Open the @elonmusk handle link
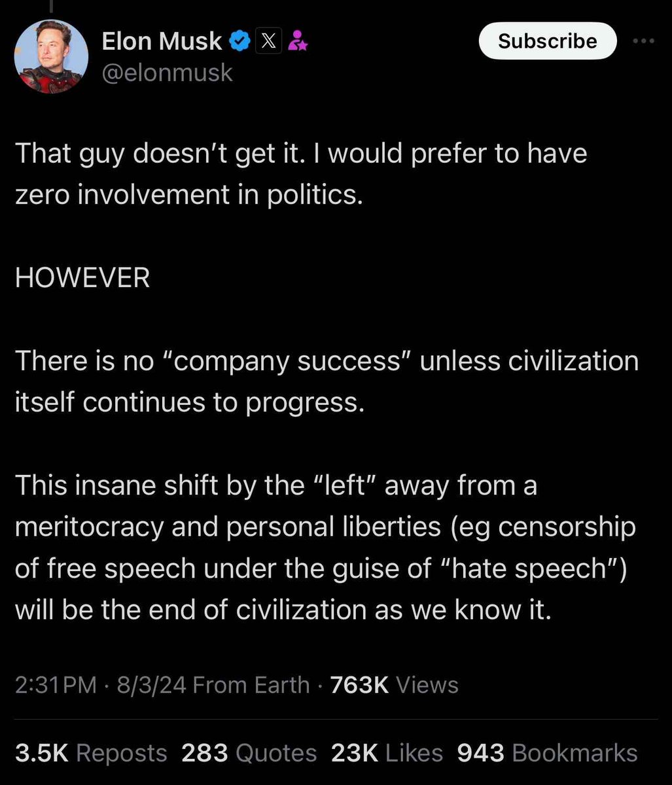 pyautogui.click(x=168, y=73)
